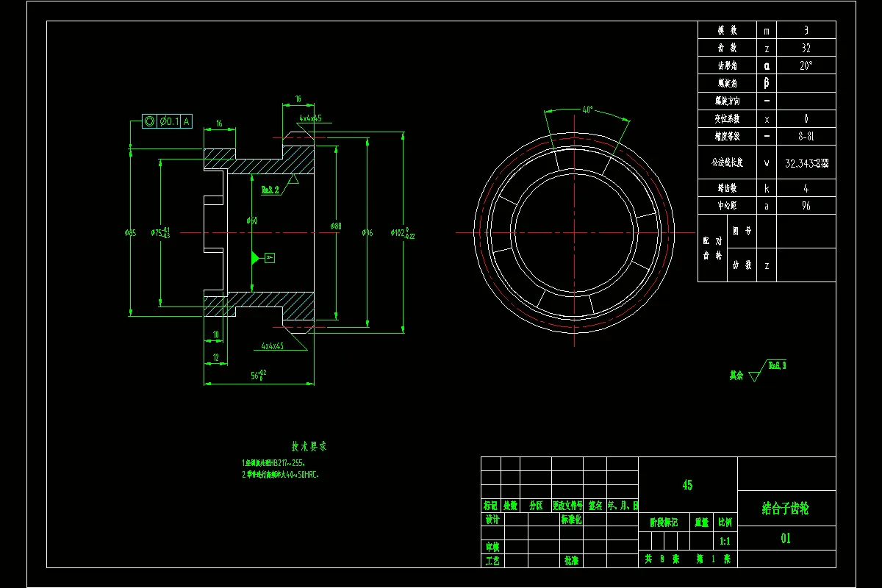Click the 中心距 row label
The image size is (882, 588).
click(727, 206)
